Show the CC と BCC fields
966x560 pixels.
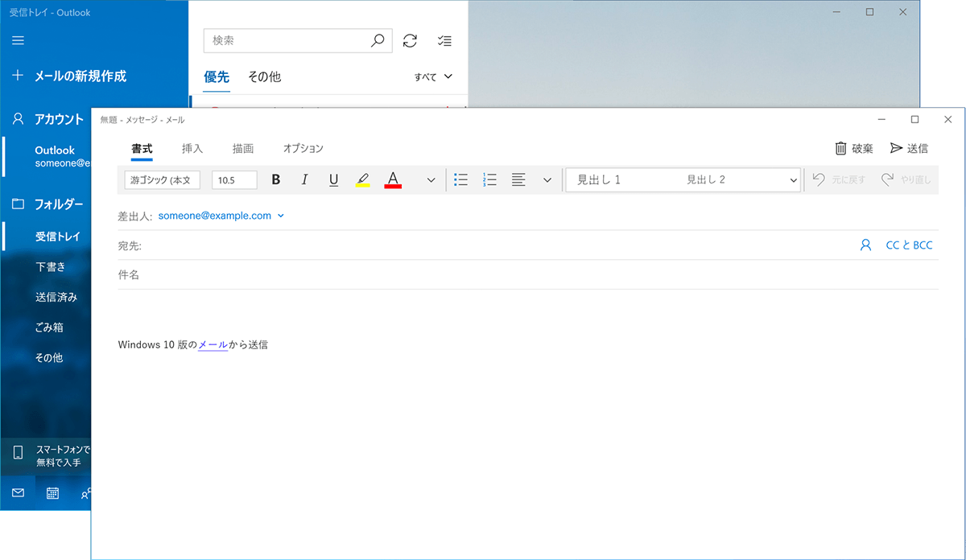coord(909,245)
